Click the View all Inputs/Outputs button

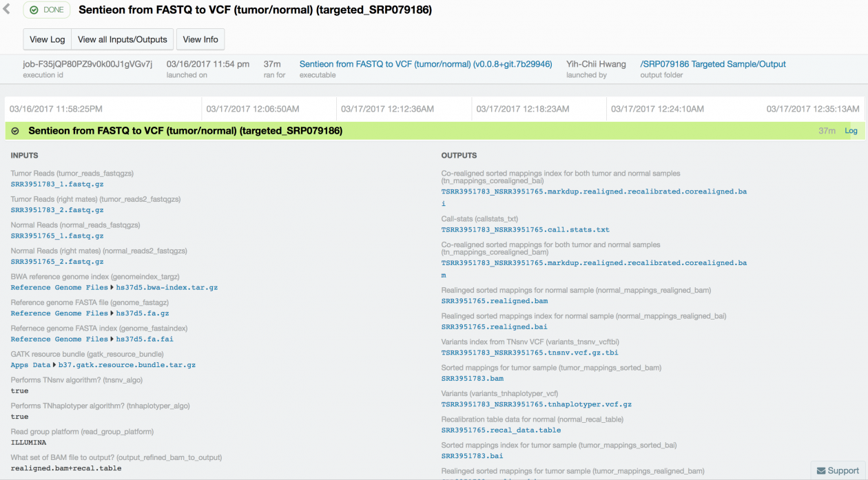122,39
